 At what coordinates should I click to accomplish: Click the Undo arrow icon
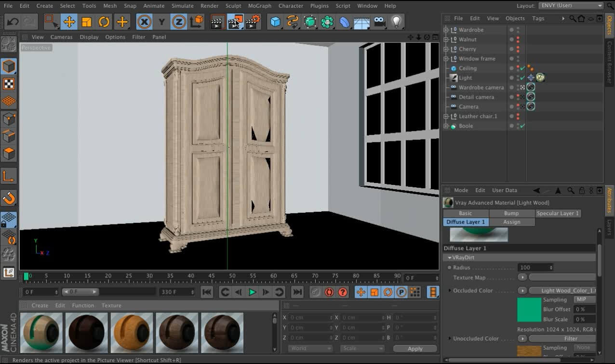point(13,22)
